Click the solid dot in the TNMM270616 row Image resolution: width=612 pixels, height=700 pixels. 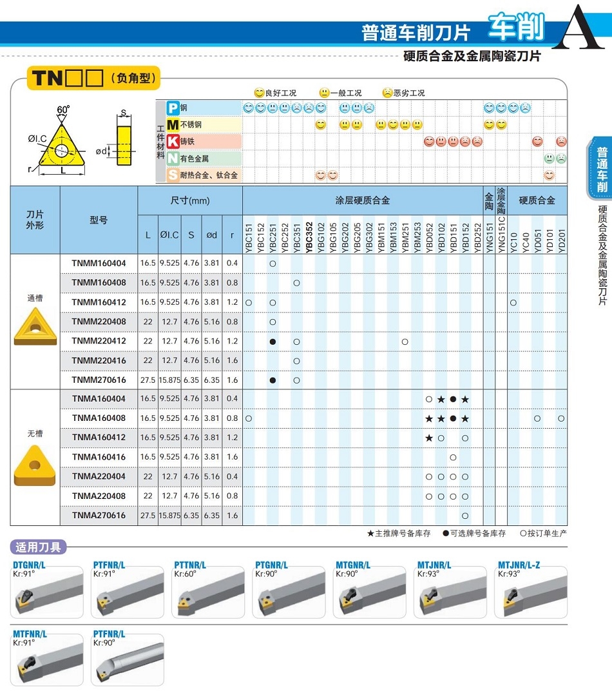[273, 380]
